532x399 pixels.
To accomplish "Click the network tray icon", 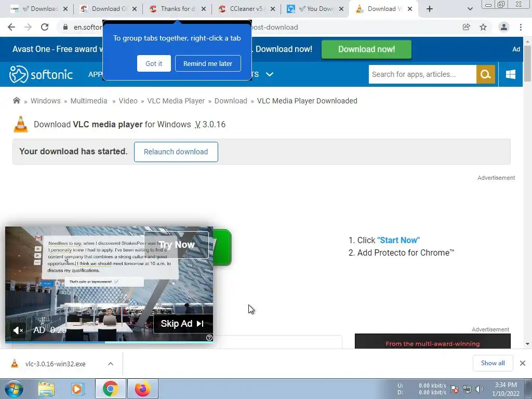I will [467, 389].
